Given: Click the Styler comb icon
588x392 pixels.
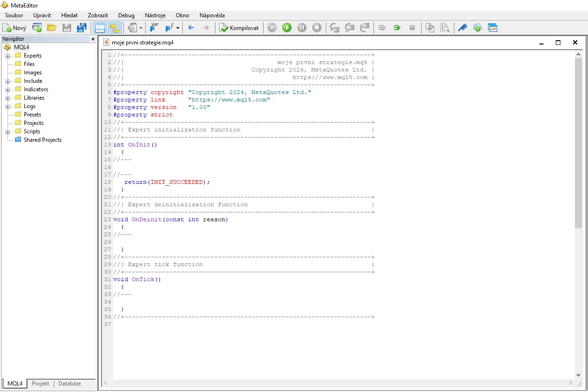Looking at the screenshot, I should 462,28.
